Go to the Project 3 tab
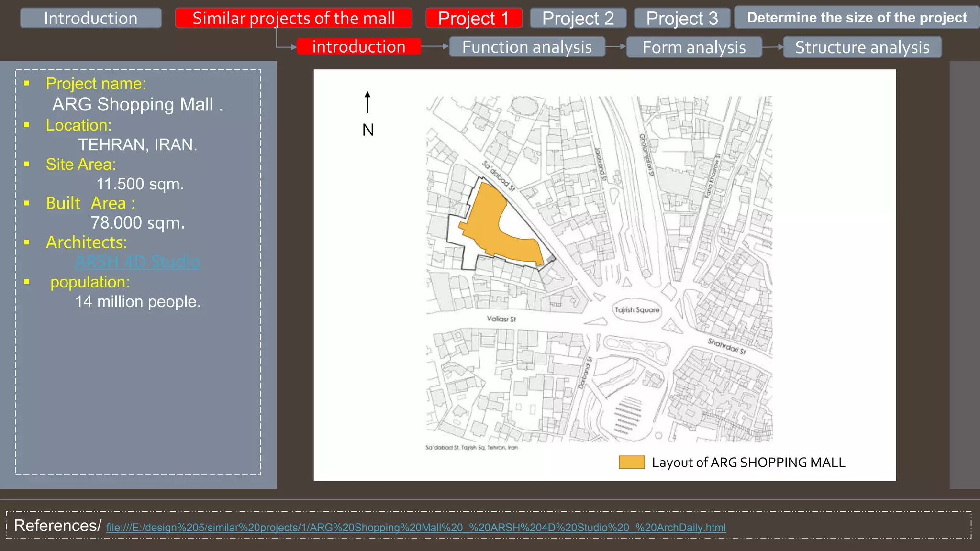The image size is (980, 551). click(x=681, y=18)
